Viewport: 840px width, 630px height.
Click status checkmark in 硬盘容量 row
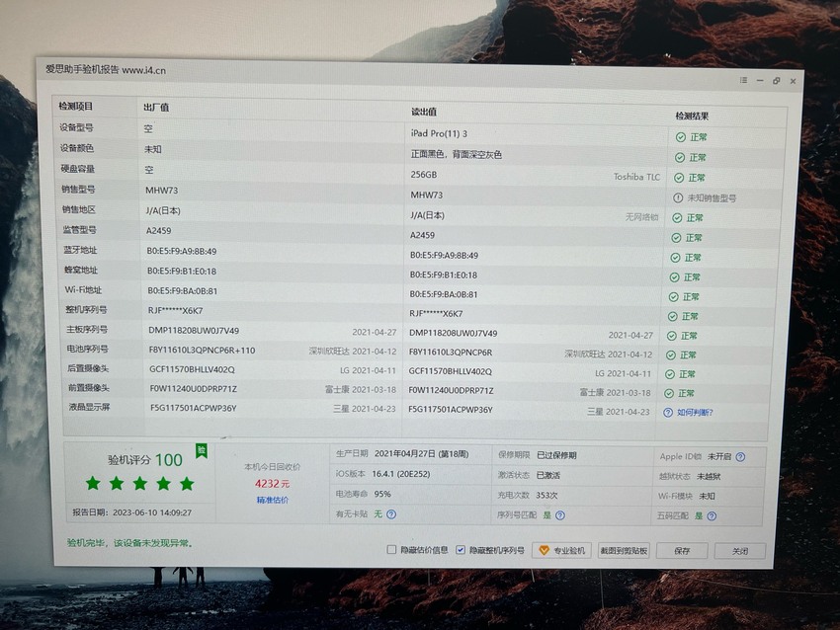(679, 178)
